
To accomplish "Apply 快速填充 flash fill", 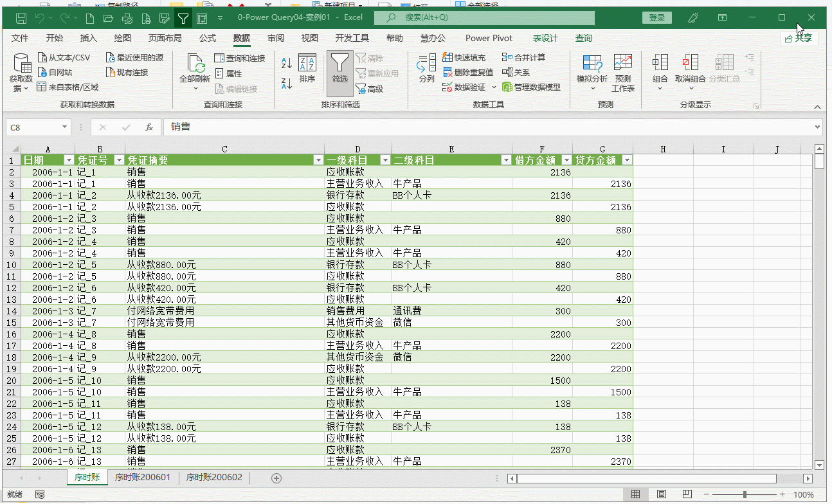I will point(464,58).
